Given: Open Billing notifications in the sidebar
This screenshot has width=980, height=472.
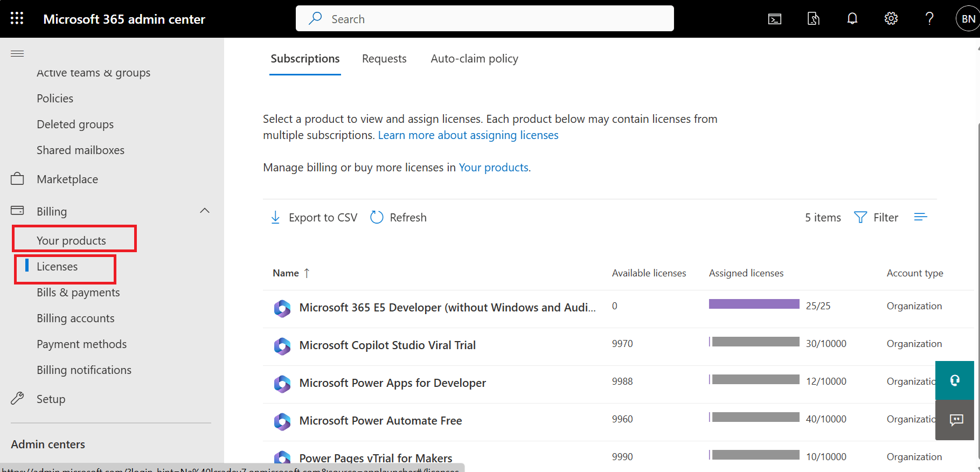Looking at the screenshot, I should point(84,370).
